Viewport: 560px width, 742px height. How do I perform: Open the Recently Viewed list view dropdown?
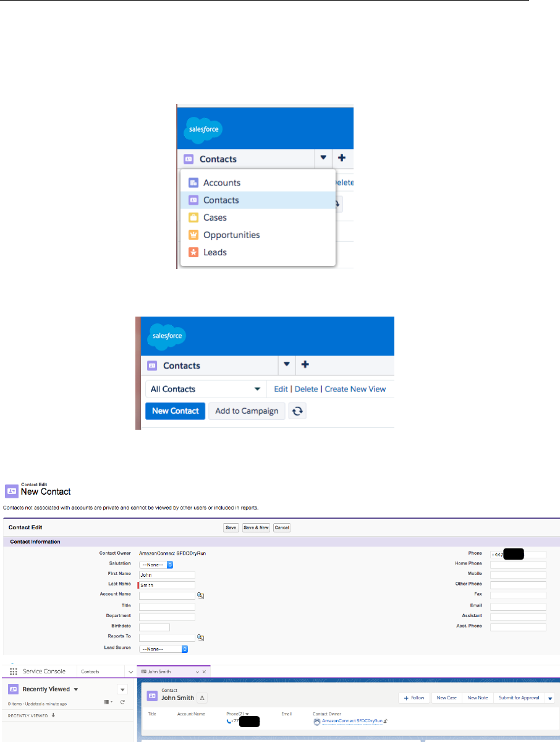pos(76,689)
